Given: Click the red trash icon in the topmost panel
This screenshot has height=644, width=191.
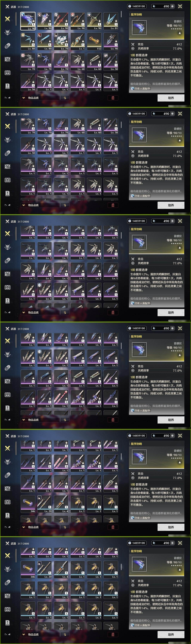Looking at the screenshot, I should pyautogui.click(x=113, y=98).
